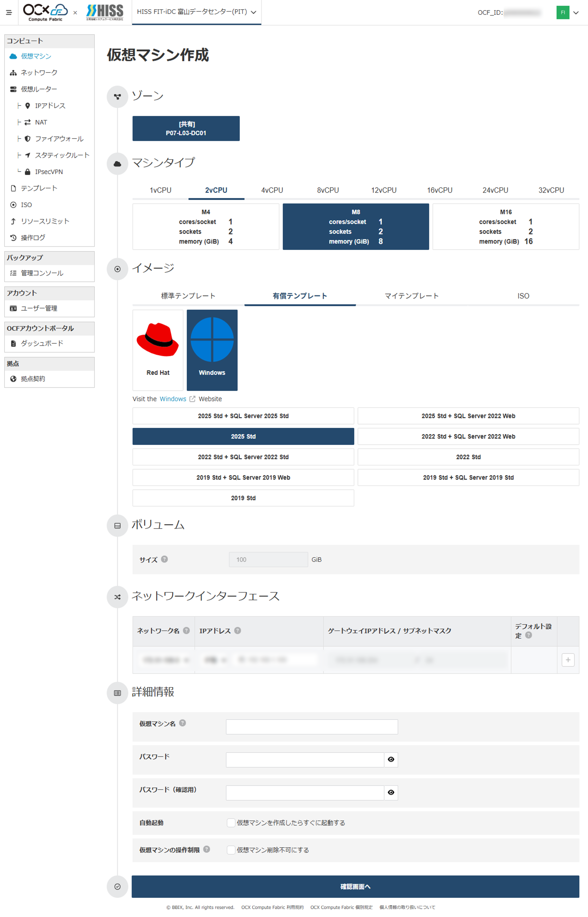
Task: Click the HISS logo
Action: click(x=105, y=12)
